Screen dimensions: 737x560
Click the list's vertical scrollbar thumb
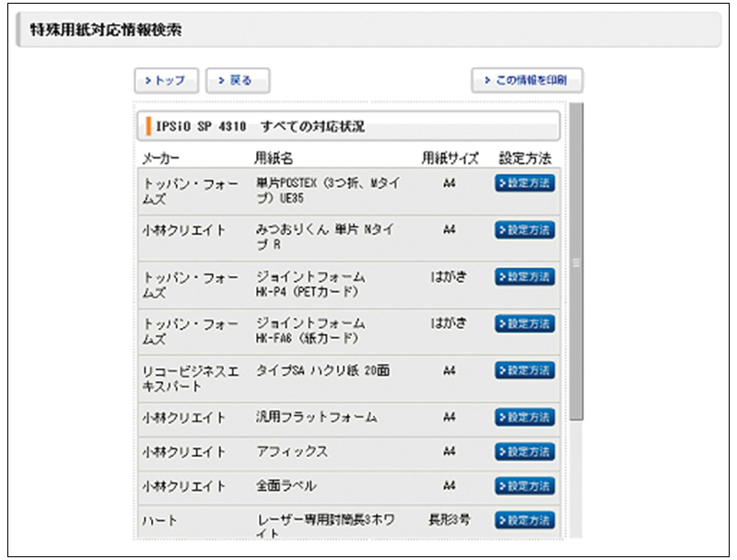click(576, 262)
